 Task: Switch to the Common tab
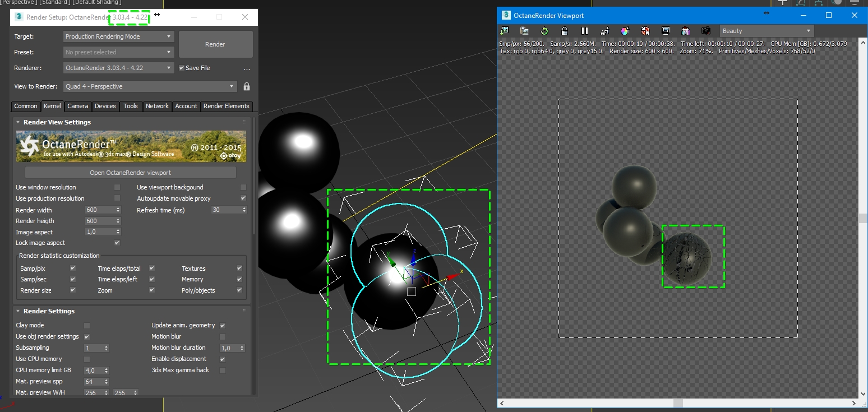pos(26,106)
